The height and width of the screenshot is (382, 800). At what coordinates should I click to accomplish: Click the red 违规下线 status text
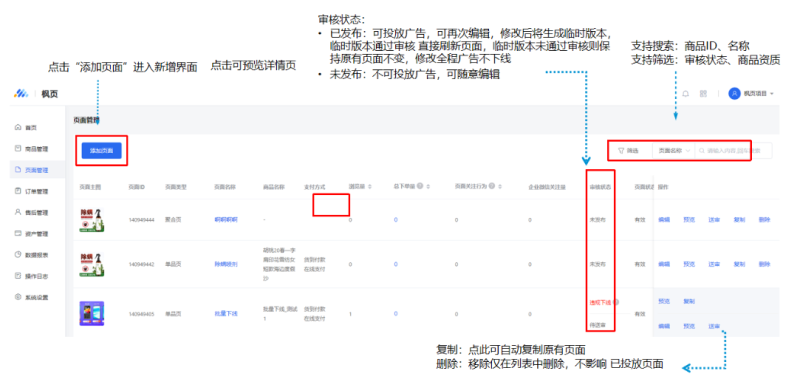(x=600, y=302)
